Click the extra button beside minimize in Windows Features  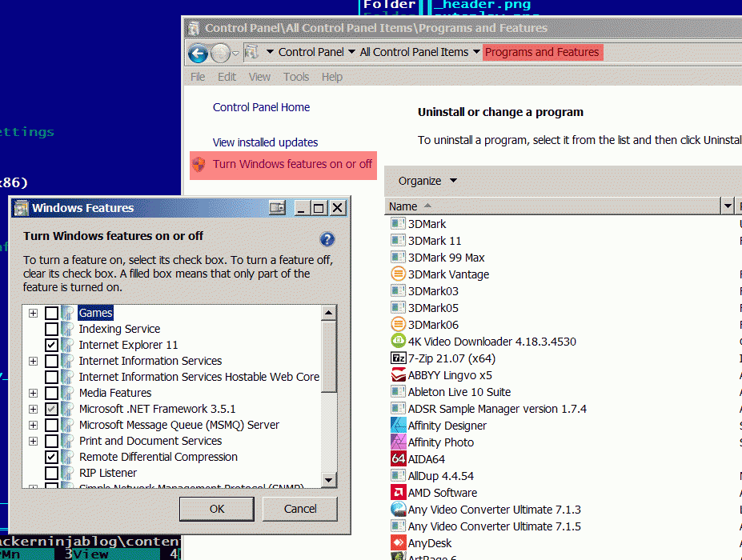(x=277, y=208)
